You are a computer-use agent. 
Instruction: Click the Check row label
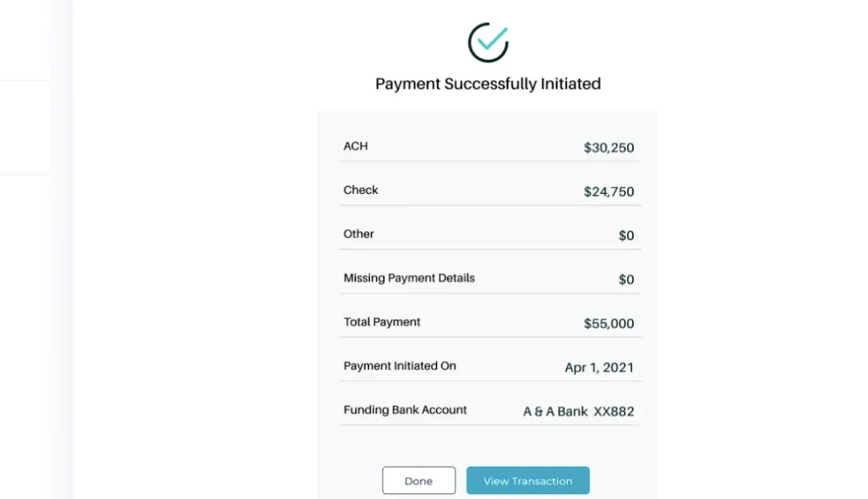coord(360,190)
